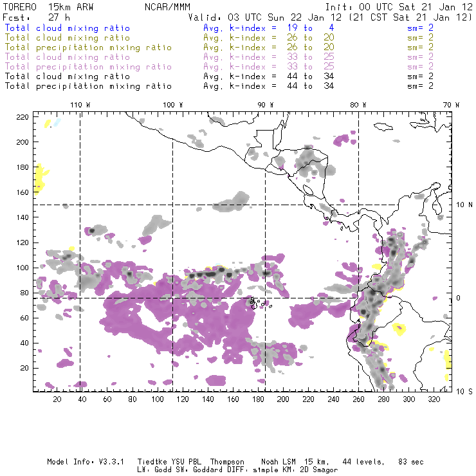The width and height of the screenshot is (476, 476).
Task: Click the '110 W' longitude label
Action: pyautogui.click(x=80, y=105)
